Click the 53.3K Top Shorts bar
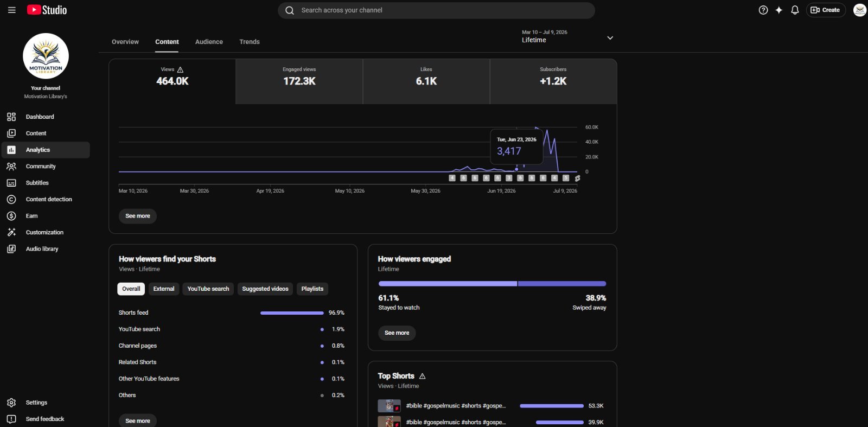Viewport: 868px width, 427px height. point(552,406)
